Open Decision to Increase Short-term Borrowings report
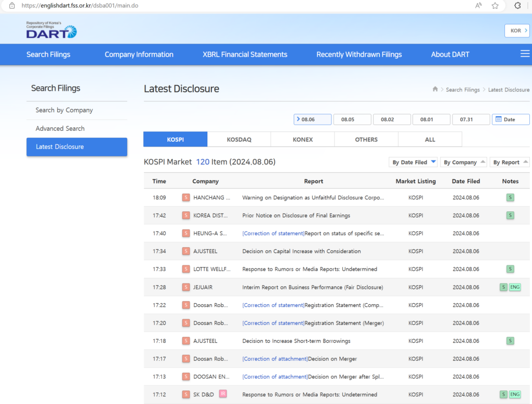The width and height of the screenshot is (532, 404). point(296,341)
